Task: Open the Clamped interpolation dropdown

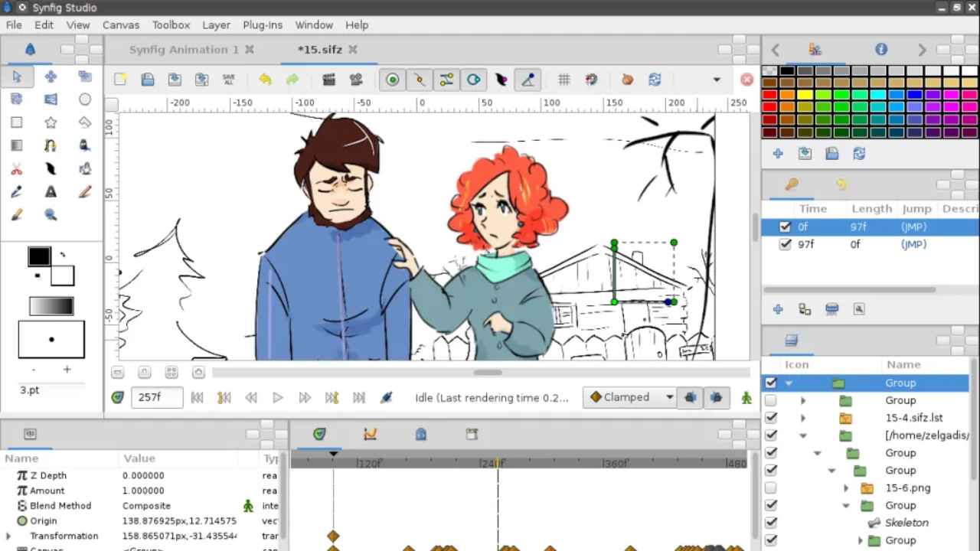Action: [631, 397]
